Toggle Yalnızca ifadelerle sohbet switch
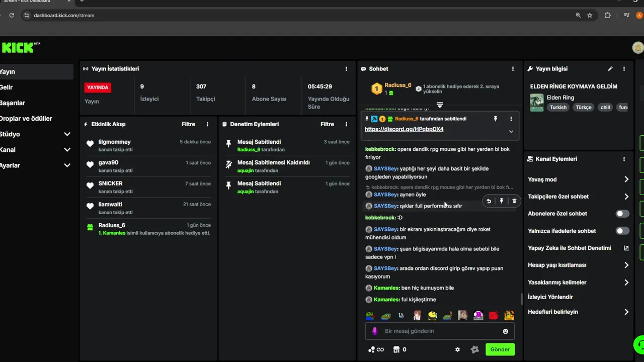Image resolution: width=644 pixels, height=362 pixels. coord(622,231)
